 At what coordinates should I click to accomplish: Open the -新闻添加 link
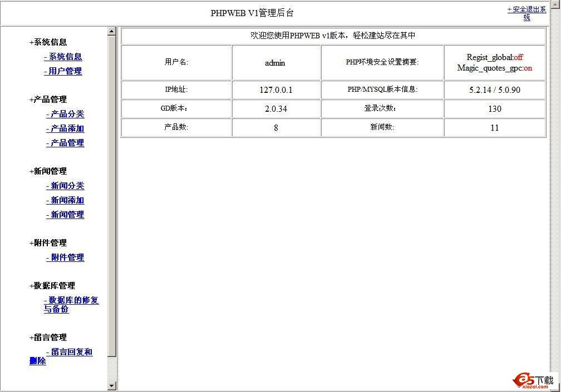point(65,200)
